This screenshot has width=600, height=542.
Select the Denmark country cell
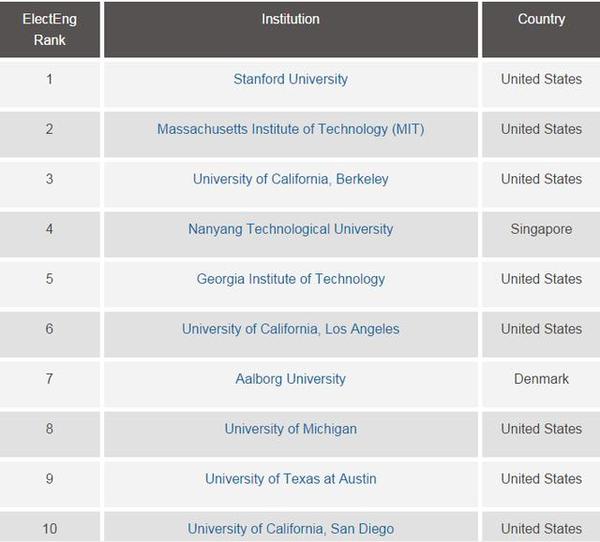click(541, 384)
